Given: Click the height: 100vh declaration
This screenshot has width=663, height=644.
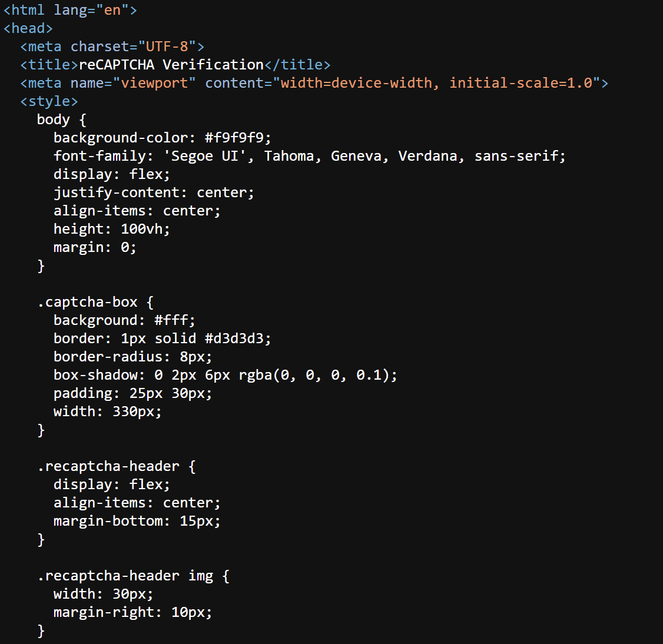Looking at the screenshot, I should [x=112, y=229].
